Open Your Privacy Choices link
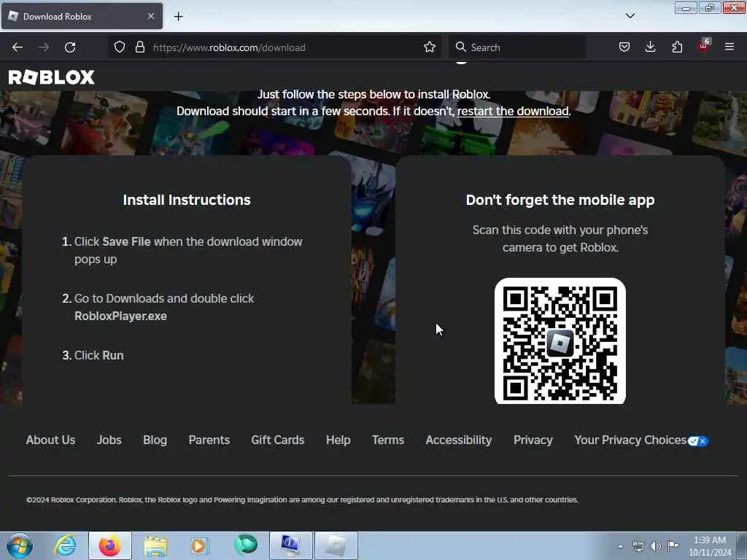The width and height of the screenshot is (747, 560). click(x=630, y=440)
